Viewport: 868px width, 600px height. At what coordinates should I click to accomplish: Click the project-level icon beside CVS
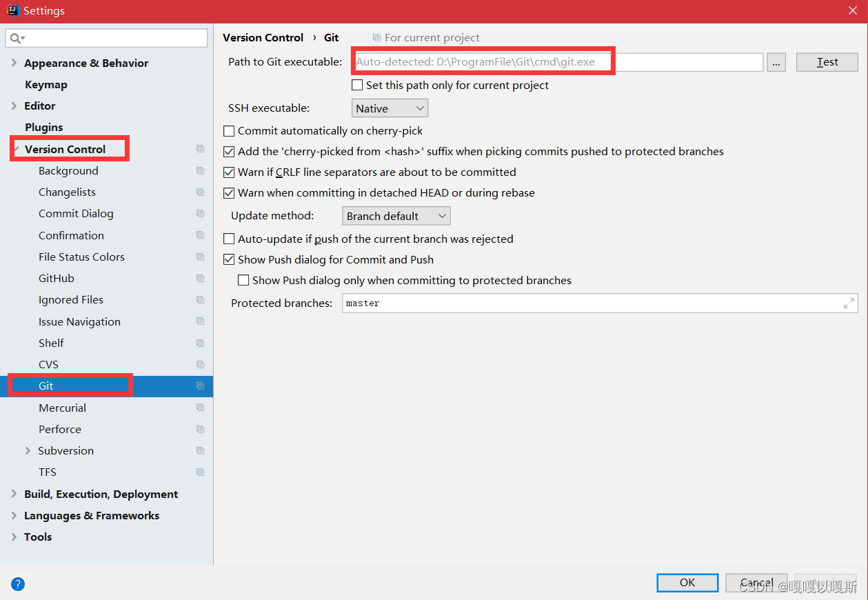[200, 364]
